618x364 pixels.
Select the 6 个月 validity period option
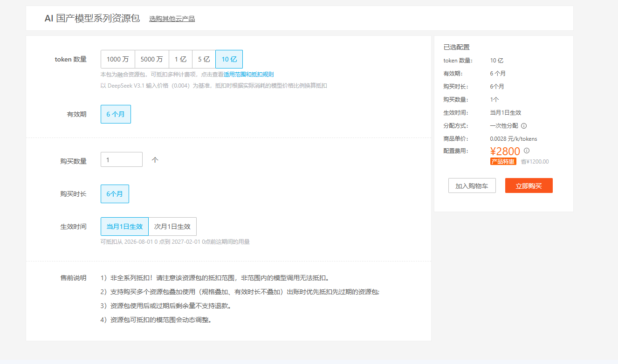tap(116, 114)
